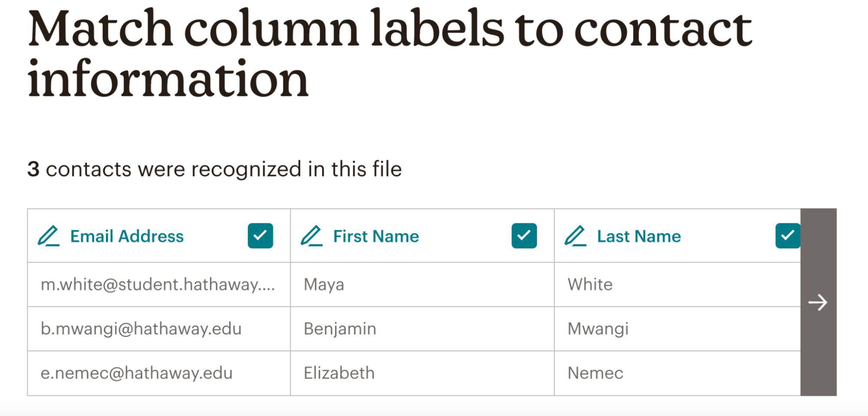This screenshot has height=416, width=868.
Task: Open the Email Address column label
Action: coord(127,236)
